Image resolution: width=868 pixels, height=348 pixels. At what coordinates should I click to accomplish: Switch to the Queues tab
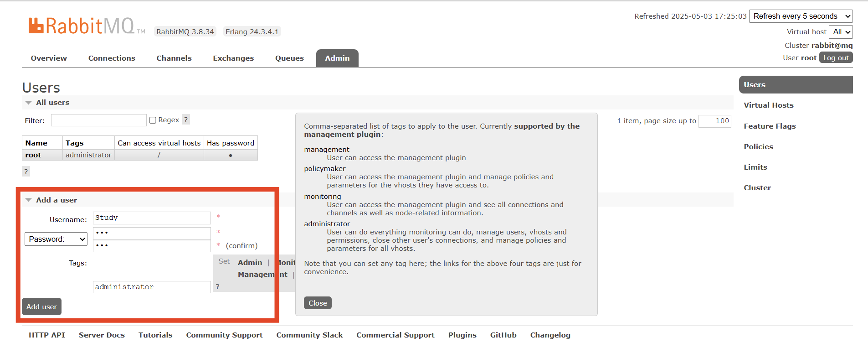[289, 58]
